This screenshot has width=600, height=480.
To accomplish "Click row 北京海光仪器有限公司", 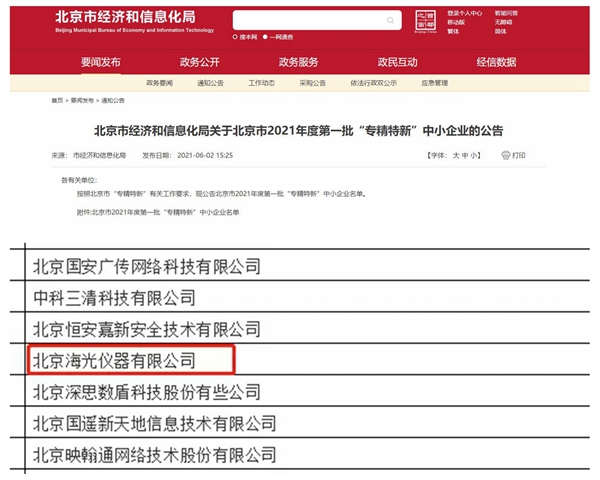I will click(114, 361).
